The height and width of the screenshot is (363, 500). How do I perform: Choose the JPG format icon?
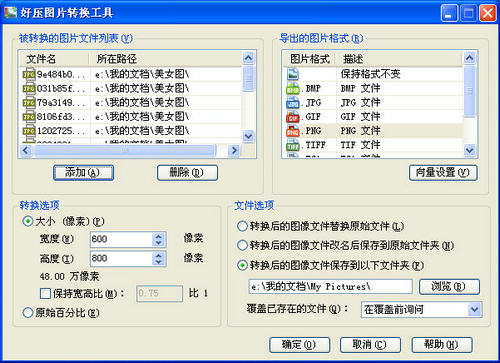coord(293,103)
